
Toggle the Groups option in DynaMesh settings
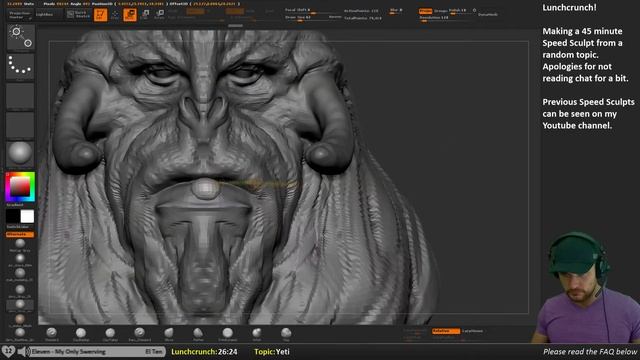pos(440,11)
